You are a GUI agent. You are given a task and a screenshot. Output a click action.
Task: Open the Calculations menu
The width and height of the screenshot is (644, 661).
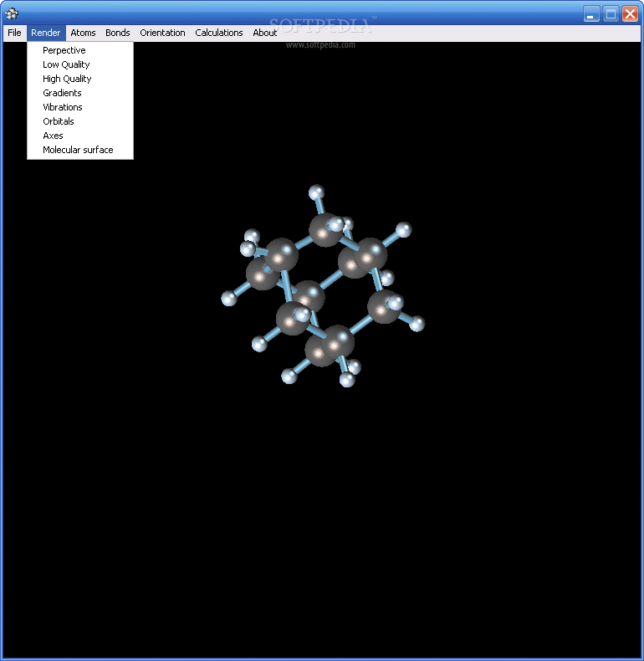pyautogui.click(x=219, y=33)
